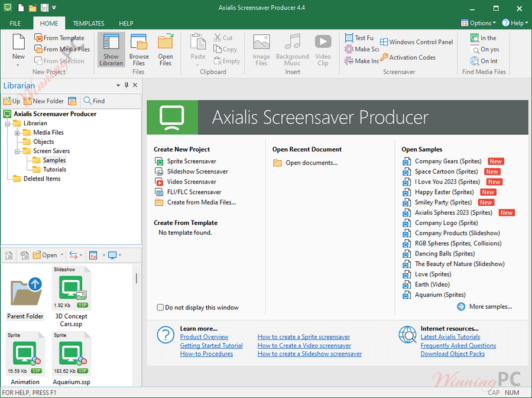This screenshot has width=532, height=398.
Task: Click Find in Librarian toolbar
Action: (95, 101)
